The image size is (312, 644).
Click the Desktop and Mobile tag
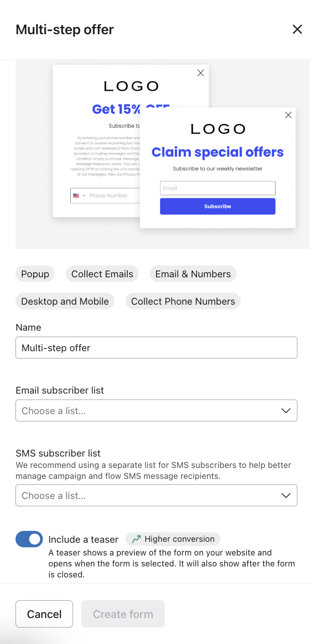(65, 301)
